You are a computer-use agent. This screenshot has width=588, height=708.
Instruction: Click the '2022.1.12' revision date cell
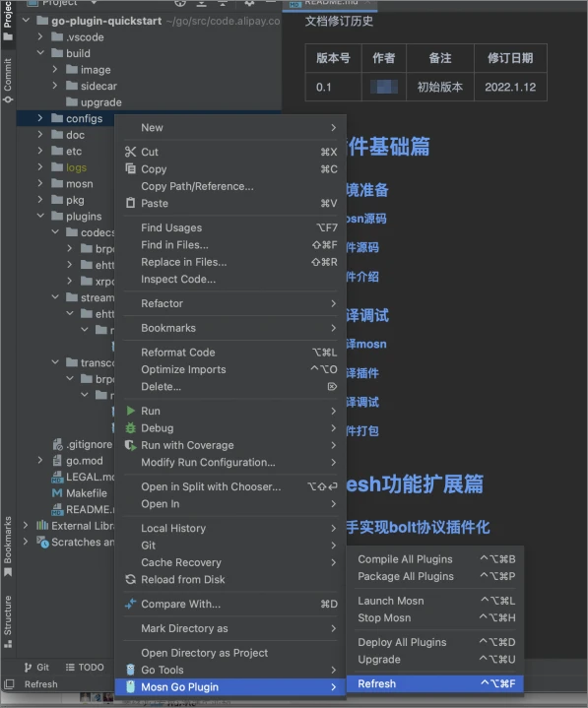pos(510,87)
